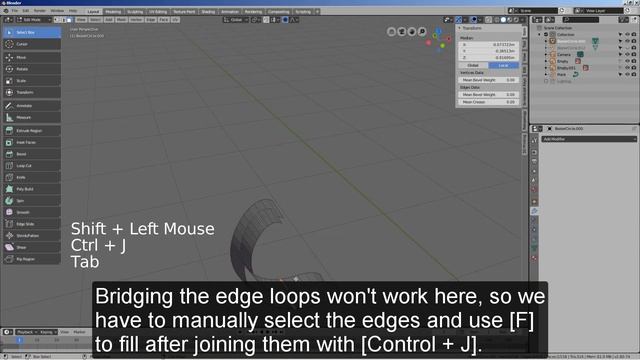
Task: Select the Select Box tool
Action: point(32,32)
